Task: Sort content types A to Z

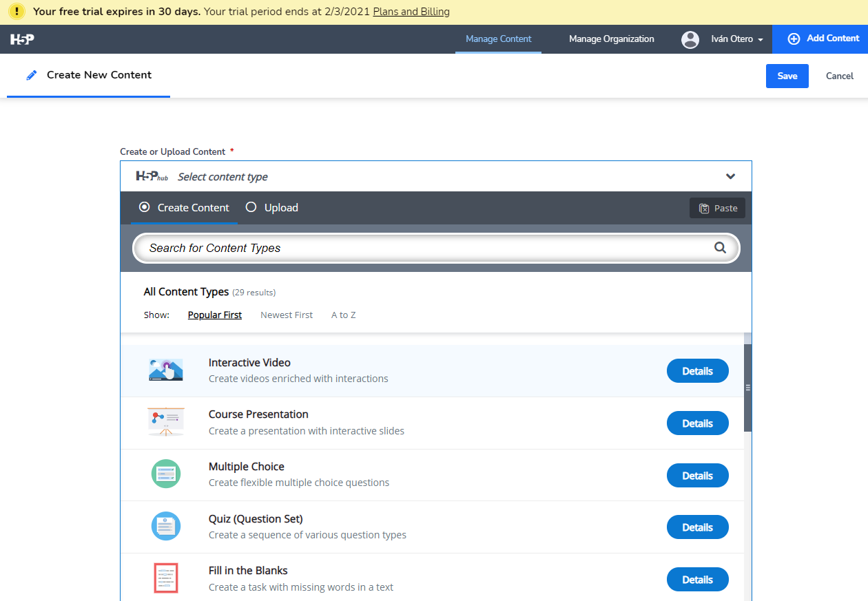Action: (x=343, y=315)
